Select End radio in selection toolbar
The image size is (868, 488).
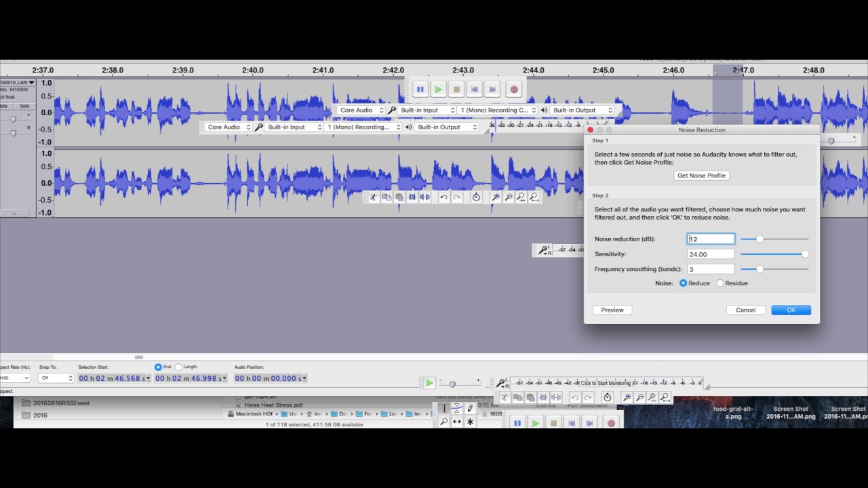158,367
